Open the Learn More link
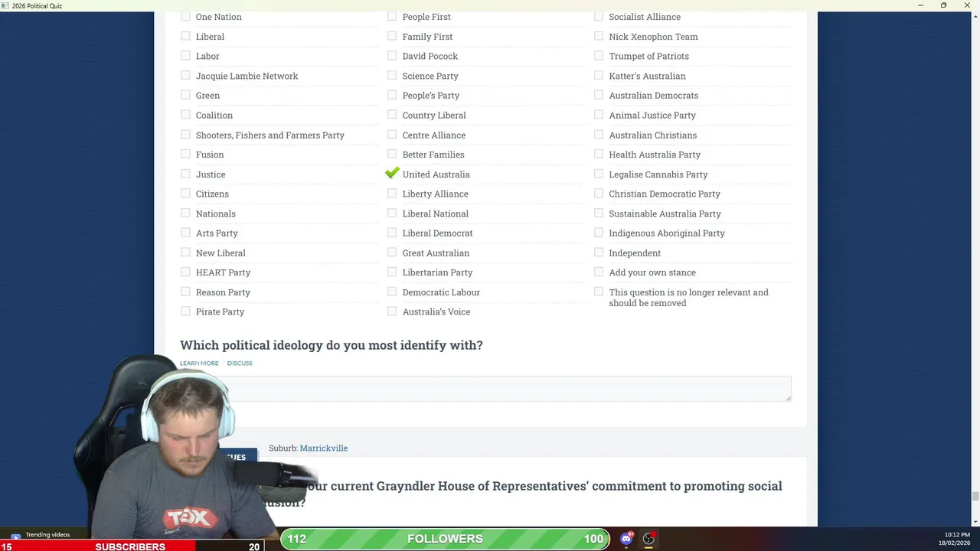Screen dimensions: 980x551 pos(199,363)
